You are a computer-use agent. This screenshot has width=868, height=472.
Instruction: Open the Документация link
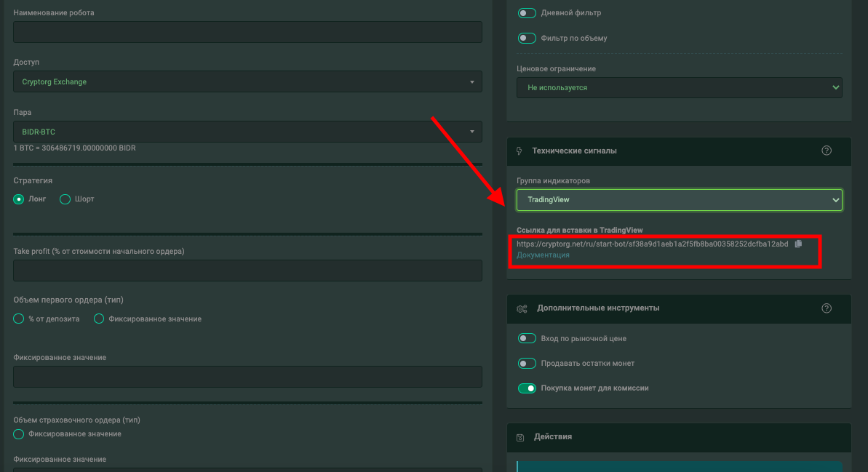543,255
